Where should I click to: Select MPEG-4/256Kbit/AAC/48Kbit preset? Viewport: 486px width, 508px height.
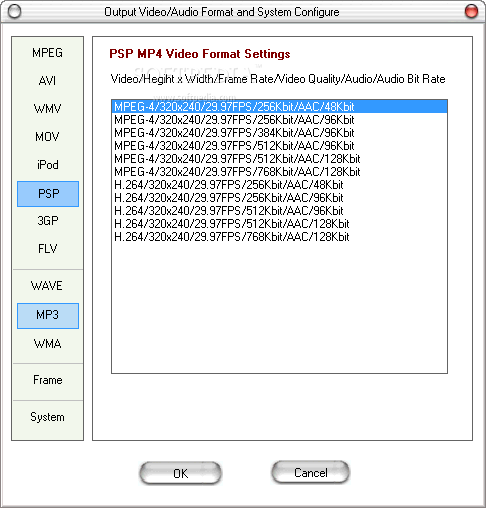(279, 107)
